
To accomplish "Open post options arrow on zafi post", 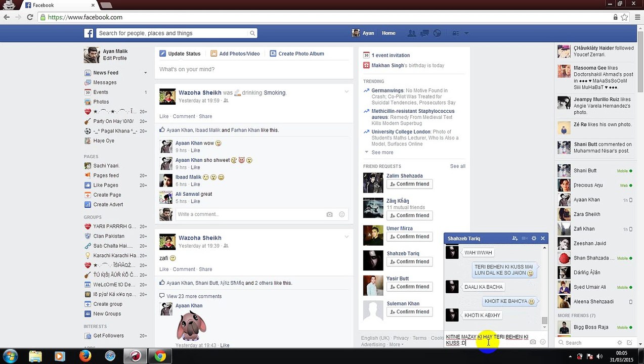I will (347, 237).
